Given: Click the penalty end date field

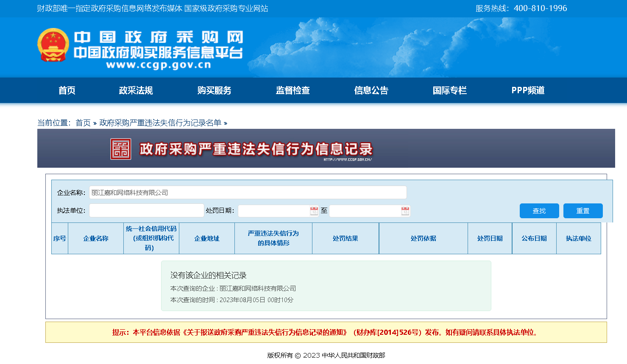Looking at the screenshot, I should click(365, 211).
